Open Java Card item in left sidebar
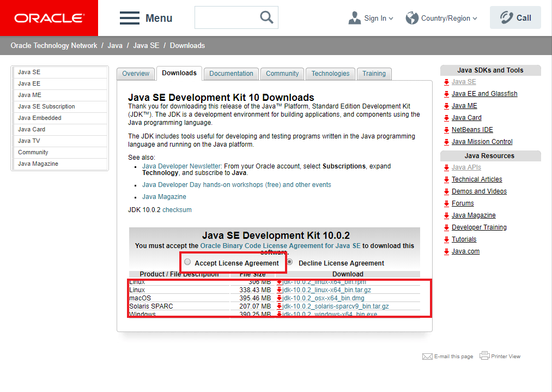Image resolution: width=552 pixels, height=392 pixels. pos(60,129)
